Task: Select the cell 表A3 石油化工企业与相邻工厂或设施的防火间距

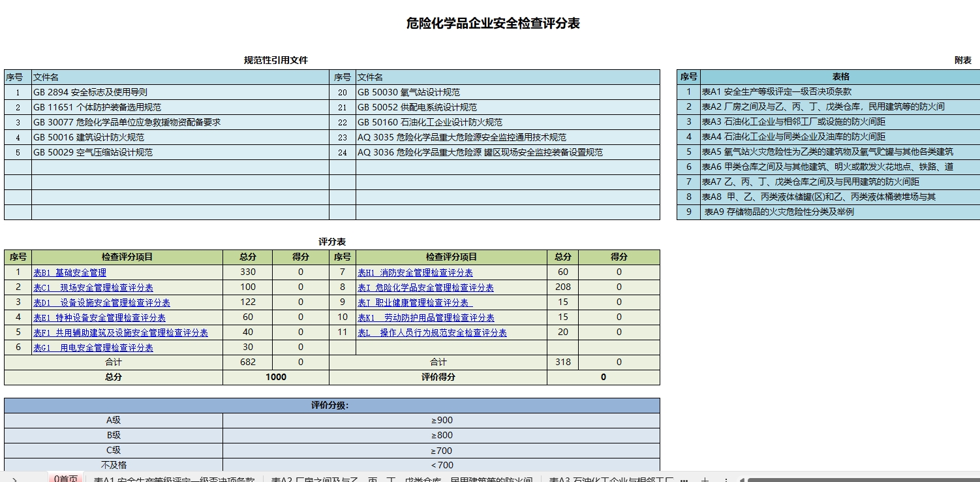Action: (840, 121)
